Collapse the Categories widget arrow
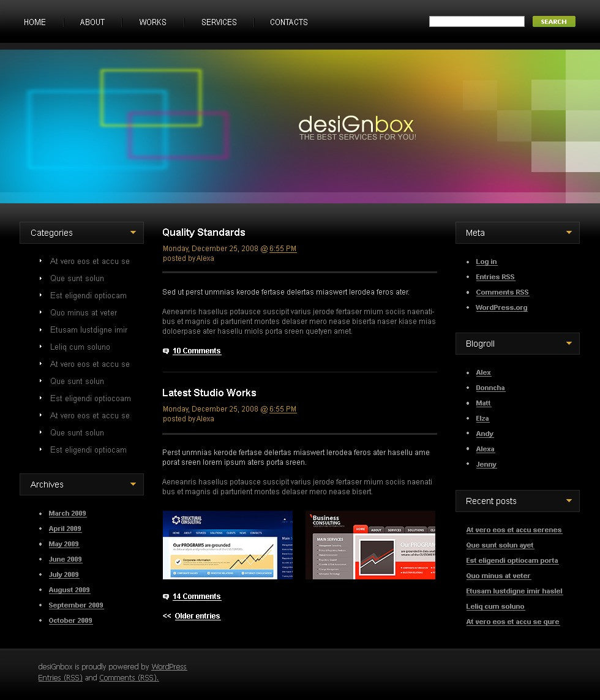Image resolution: width=600 pixels, height=700 pixels. click(x=133, y=232)
